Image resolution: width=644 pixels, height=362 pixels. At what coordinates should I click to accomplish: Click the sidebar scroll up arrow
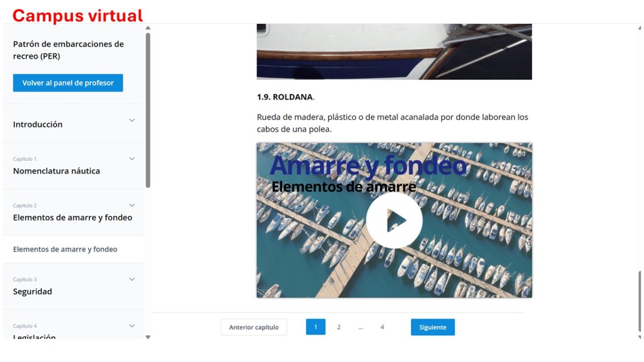[x=148, y=28]
